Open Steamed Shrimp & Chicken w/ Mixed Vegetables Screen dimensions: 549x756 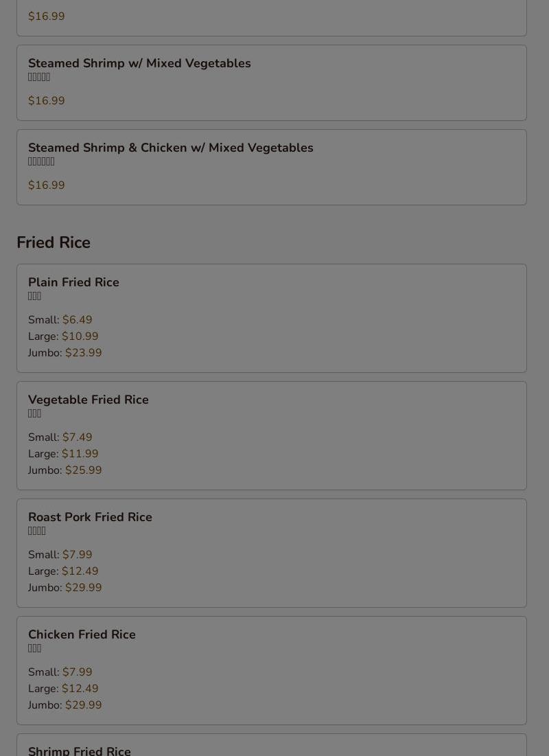(x=170, y=148)
